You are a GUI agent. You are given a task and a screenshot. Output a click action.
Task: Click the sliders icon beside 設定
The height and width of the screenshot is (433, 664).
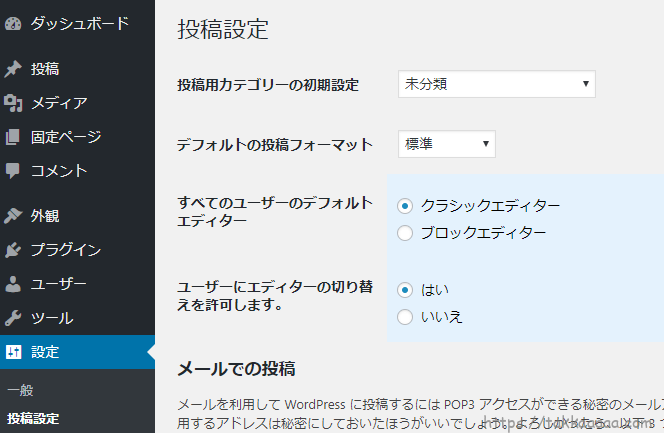tap(14, 352)
